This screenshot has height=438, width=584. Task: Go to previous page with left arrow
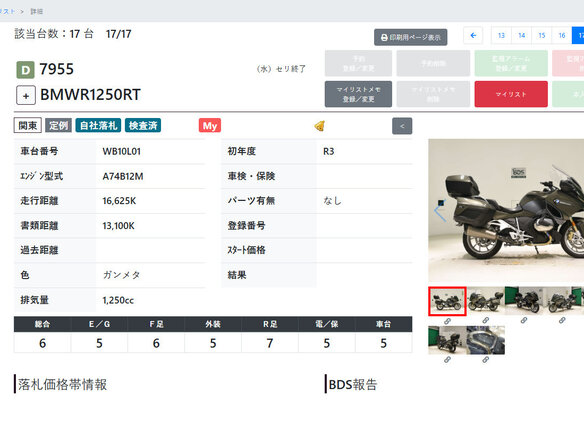[473, 35]
